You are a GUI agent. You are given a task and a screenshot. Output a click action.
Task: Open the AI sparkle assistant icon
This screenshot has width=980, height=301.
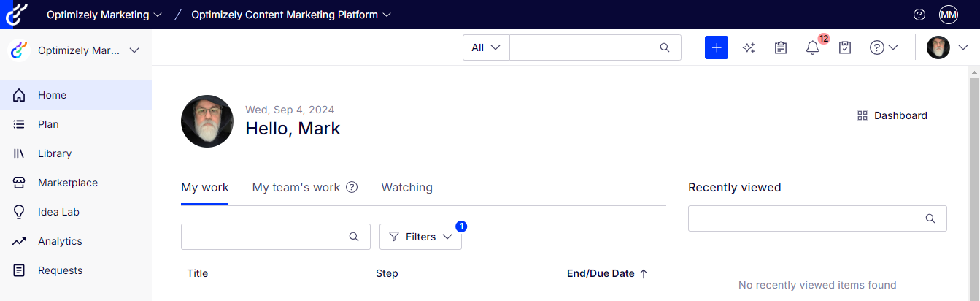748,47
